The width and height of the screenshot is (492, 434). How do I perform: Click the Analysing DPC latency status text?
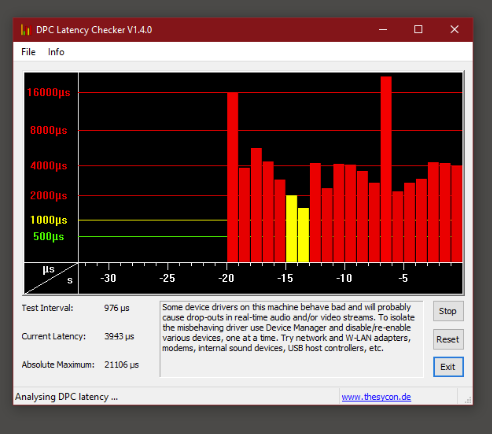point(66,397)
